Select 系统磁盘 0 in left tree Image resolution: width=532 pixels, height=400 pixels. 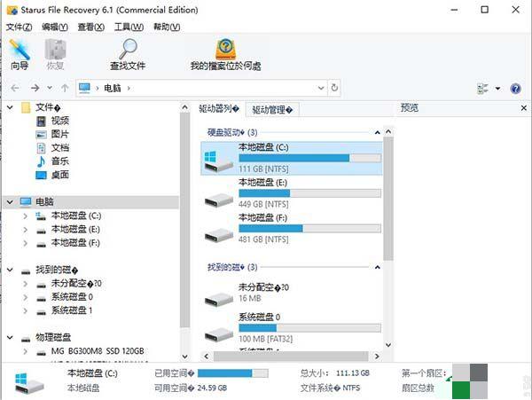[x=72, y=297]
